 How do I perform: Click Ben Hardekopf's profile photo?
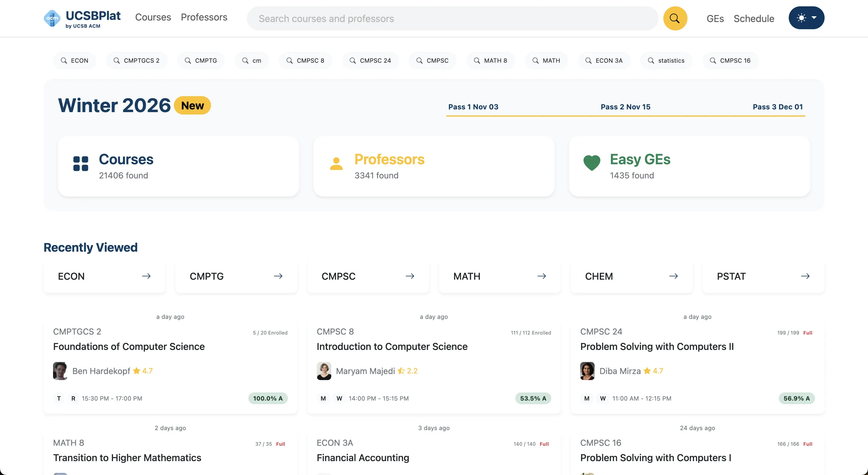60,371
